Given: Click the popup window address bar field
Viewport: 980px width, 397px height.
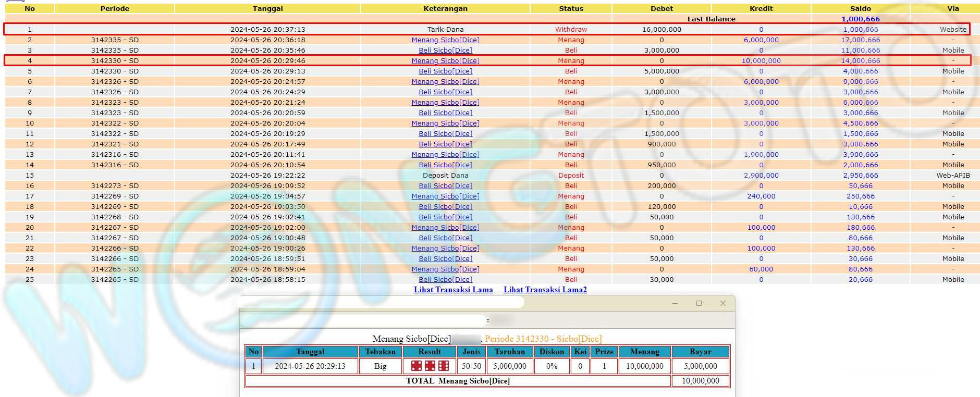Looking at the screenshot, I should click(363, 320).
